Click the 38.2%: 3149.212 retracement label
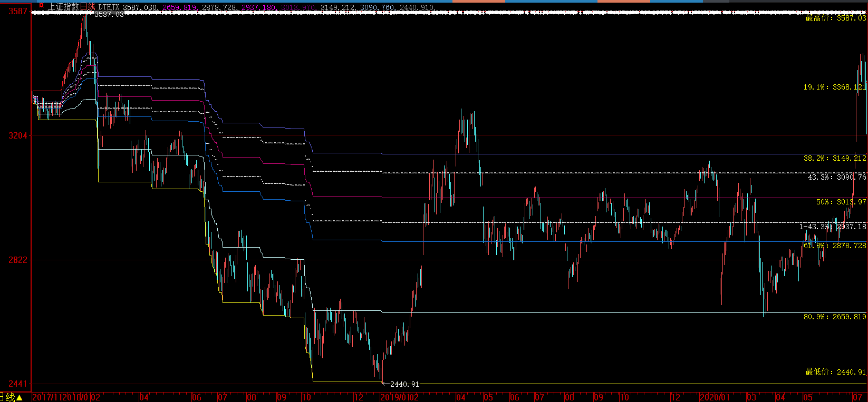868x402 pixels. click(x=835, y=158)
